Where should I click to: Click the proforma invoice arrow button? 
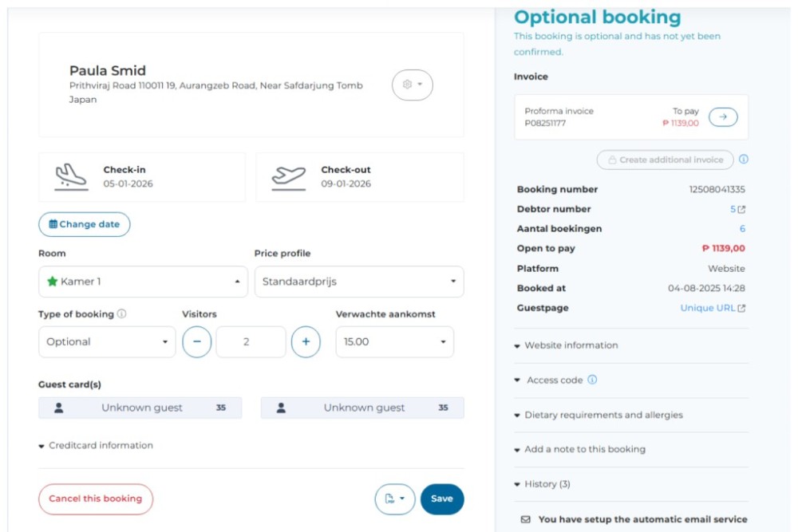pyautogui.click(x=723, y=117)
